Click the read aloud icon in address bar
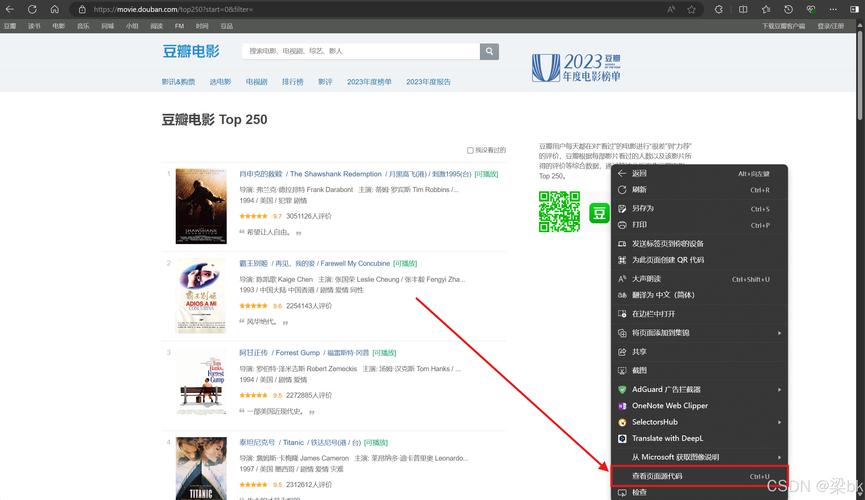This screenshot has height=500, width=865. [671, 9]
